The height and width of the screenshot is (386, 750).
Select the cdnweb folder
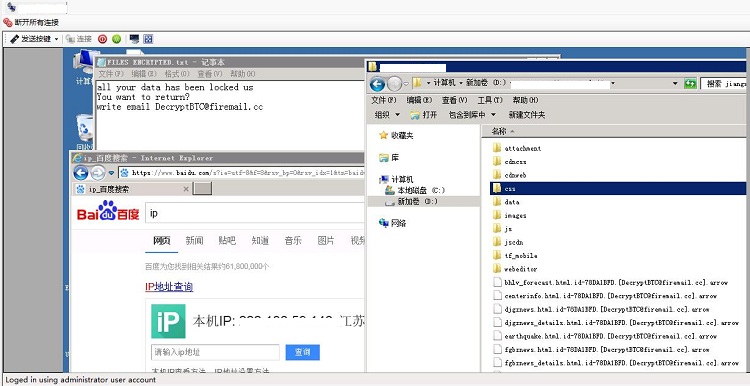510,175
